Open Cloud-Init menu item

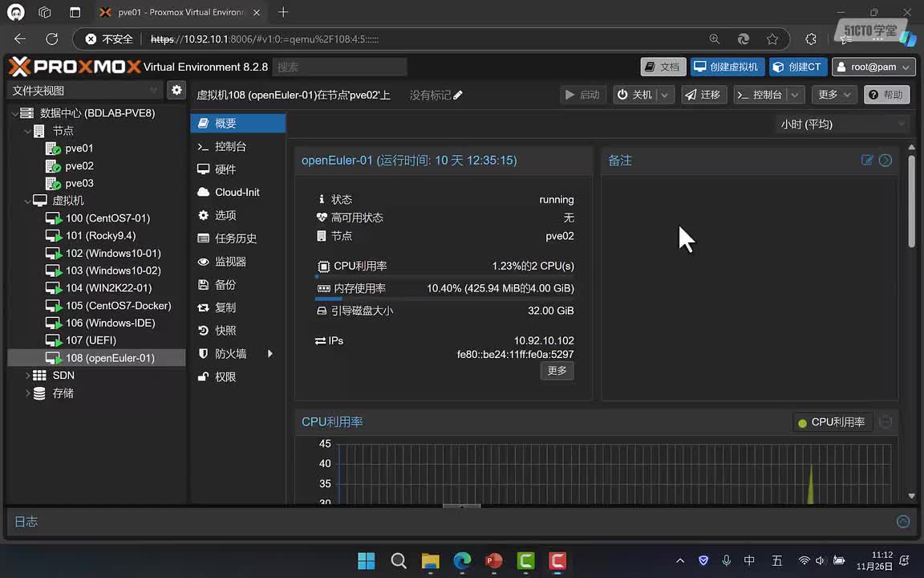[237, 193]
